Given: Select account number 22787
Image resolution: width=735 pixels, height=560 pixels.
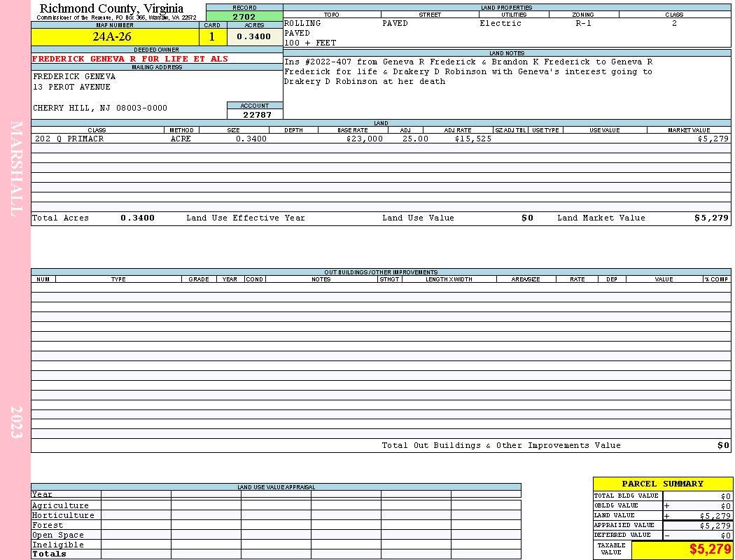Looking at the screenshot, I should (x=257, y=115).
